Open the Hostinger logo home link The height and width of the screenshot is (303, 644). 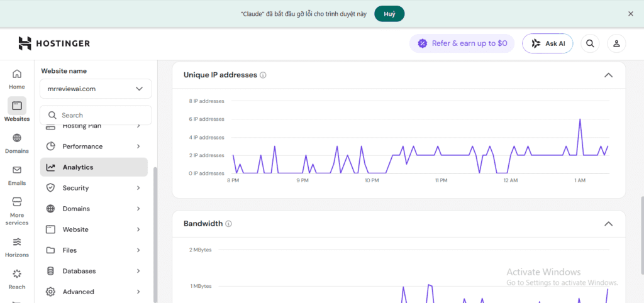point(54,43)
